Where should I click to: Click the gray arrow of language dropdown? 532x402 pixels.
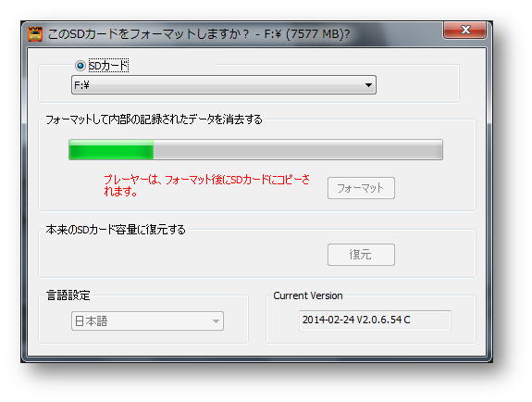point(216,321)
